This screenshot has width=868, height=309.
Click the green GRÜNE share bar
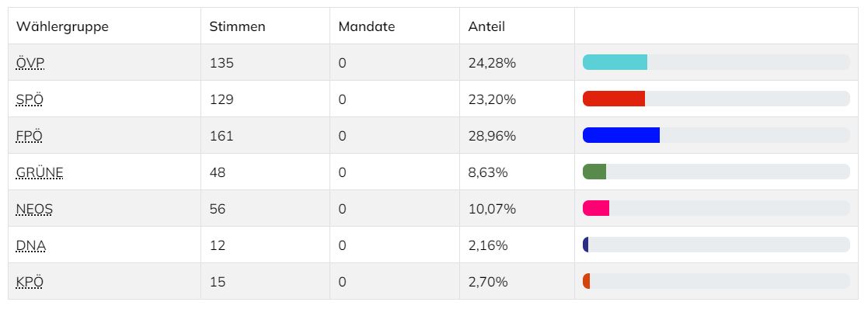pos(594,172)
